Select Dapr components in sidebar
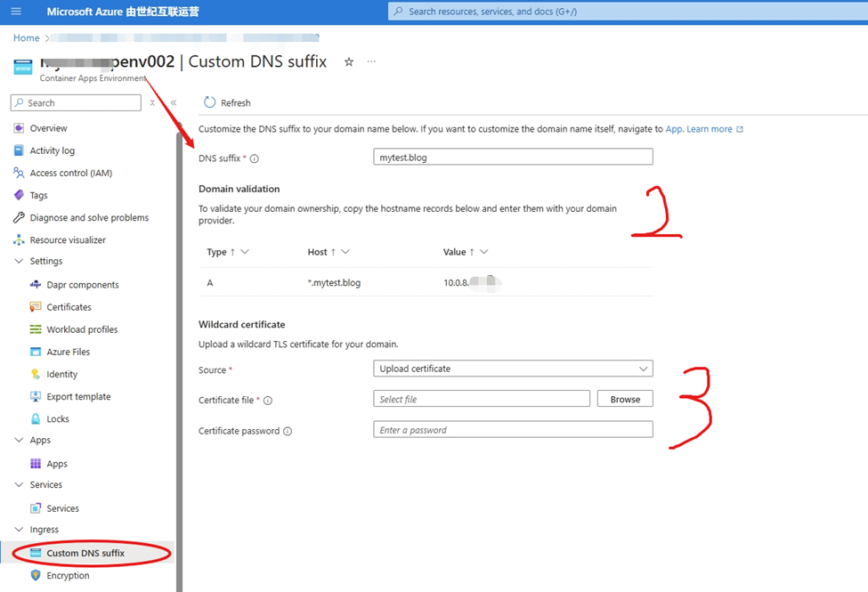Image resolution: width=868 pixels, height=592 pixels. pyautogui.click(x=82, y=285)
